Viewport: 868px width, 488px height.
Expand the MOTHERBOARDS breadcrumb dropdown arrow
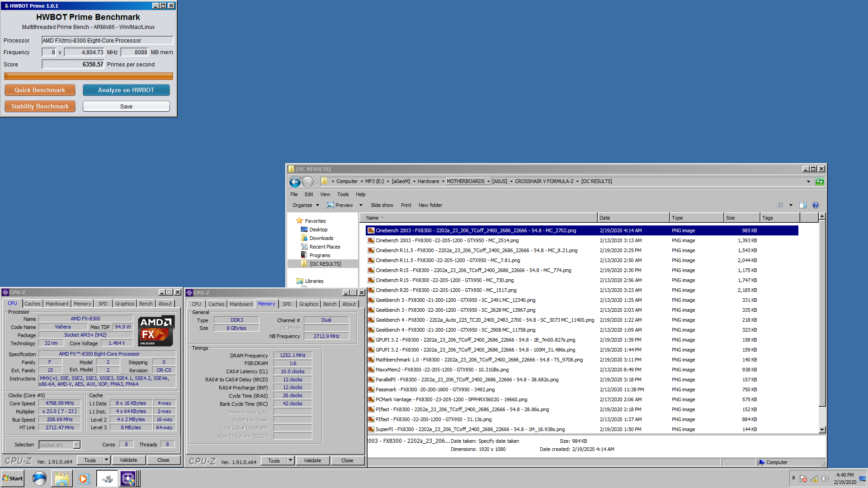tap(488, 181)
